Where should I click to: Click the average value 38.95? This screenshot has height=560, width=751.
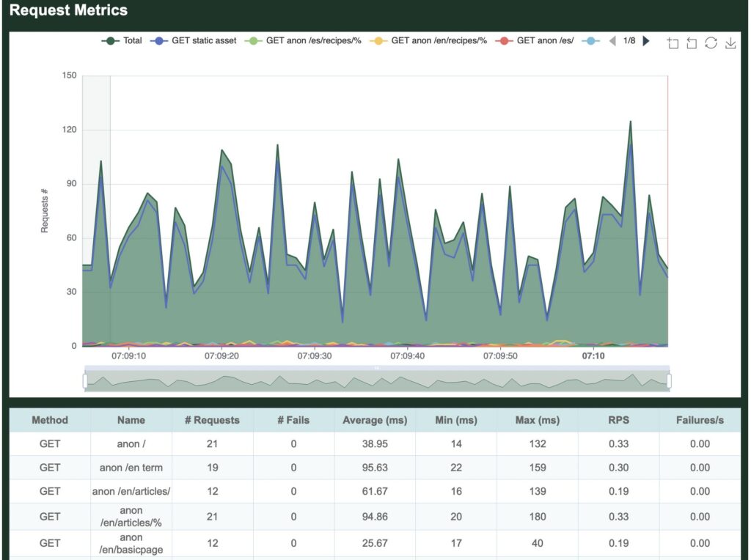pos(375,444)
